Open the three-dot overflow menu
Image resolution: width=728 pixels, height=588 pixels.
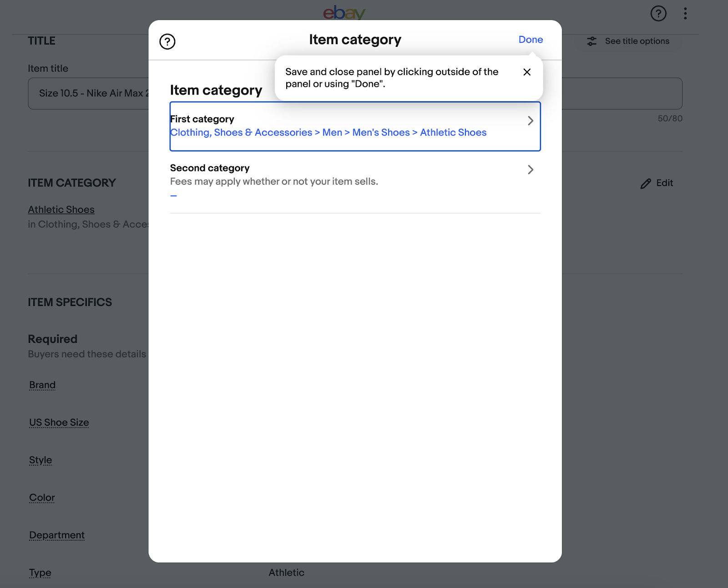685,14
